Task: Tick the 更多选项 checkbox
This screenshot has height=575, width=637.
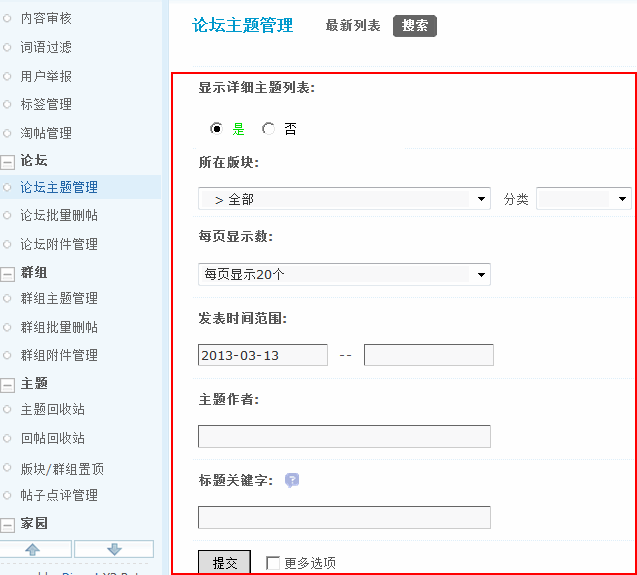Action: [273, 563]
